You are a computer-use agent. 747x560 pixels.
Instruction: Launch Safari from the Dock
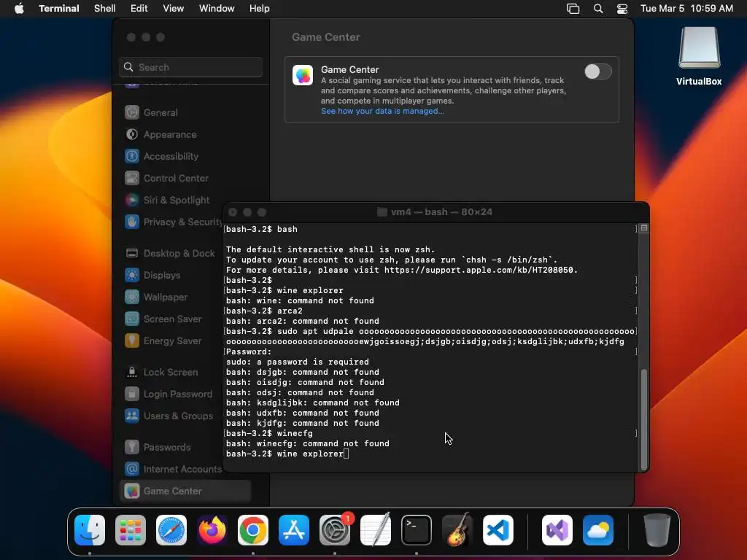coord(171,530)
